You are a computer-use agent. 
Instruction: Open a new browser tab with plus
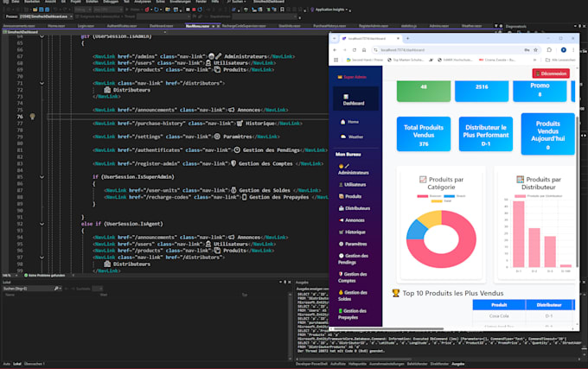point(407,38)
